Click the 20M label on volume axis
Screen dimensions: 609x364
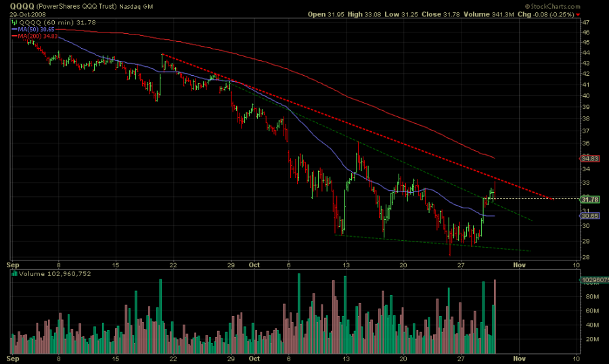592,339
